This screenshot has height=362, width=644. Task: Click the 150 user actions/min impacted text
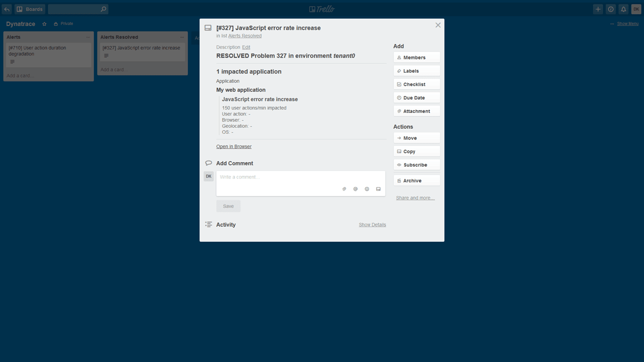tap(254, 108)
